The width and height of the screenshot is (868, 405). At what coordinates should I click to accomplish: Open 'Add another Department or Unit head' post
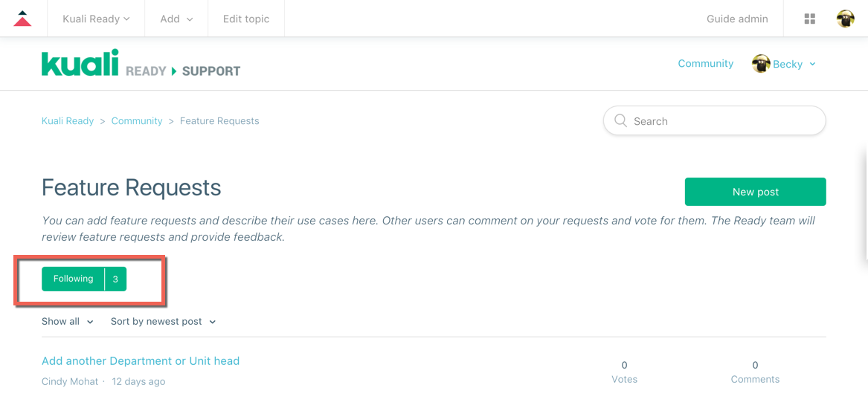pos(141,361)
